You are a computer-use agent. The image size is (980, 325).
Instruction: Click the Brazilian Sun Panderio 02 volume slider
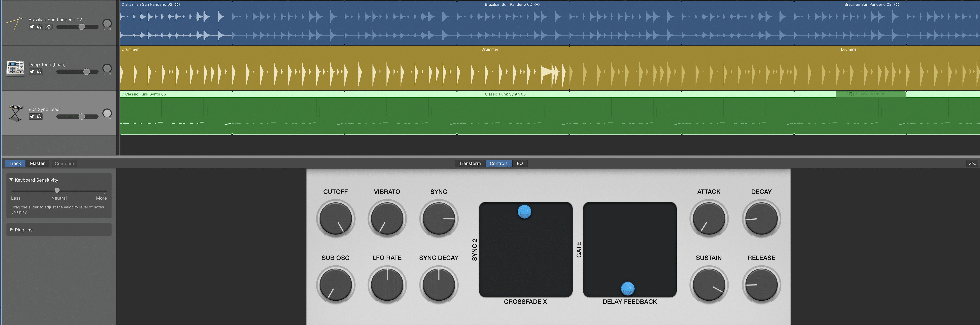pos(77,27)
